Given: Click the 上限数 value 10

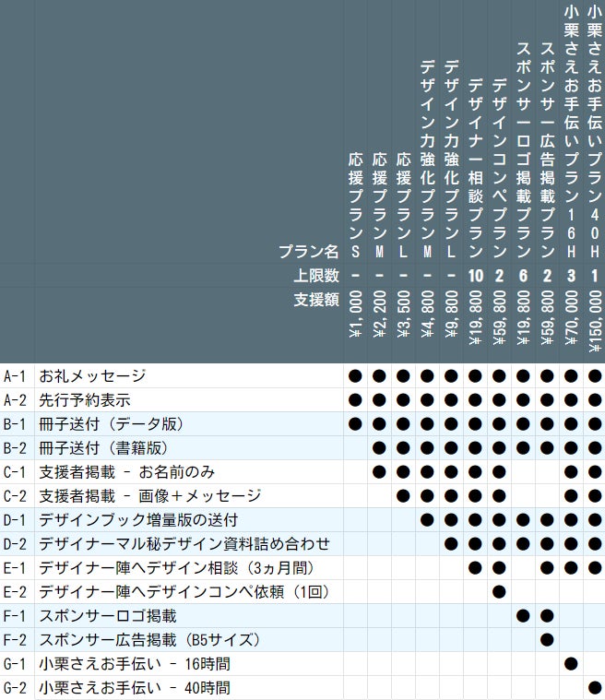Looking at the screenshot, I should point(475,275).
